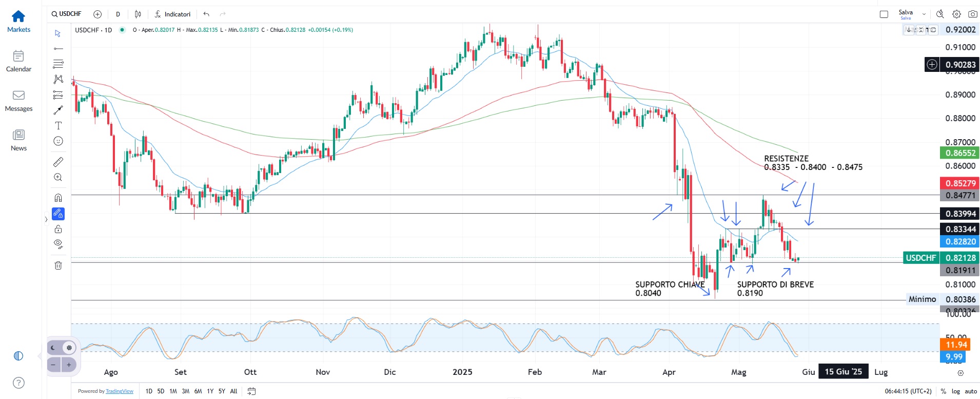Set chart range to 6M

click(x=198, y=391)
